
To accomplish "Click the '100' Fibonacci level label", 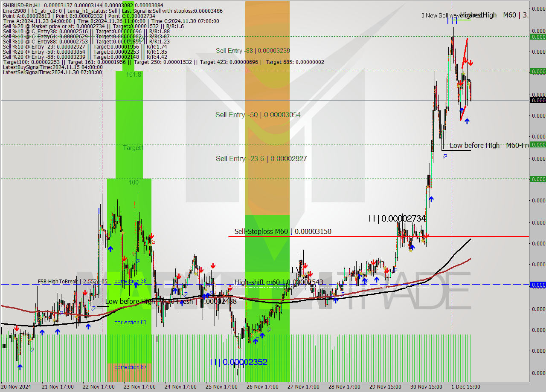I will [x=134, y=182].
